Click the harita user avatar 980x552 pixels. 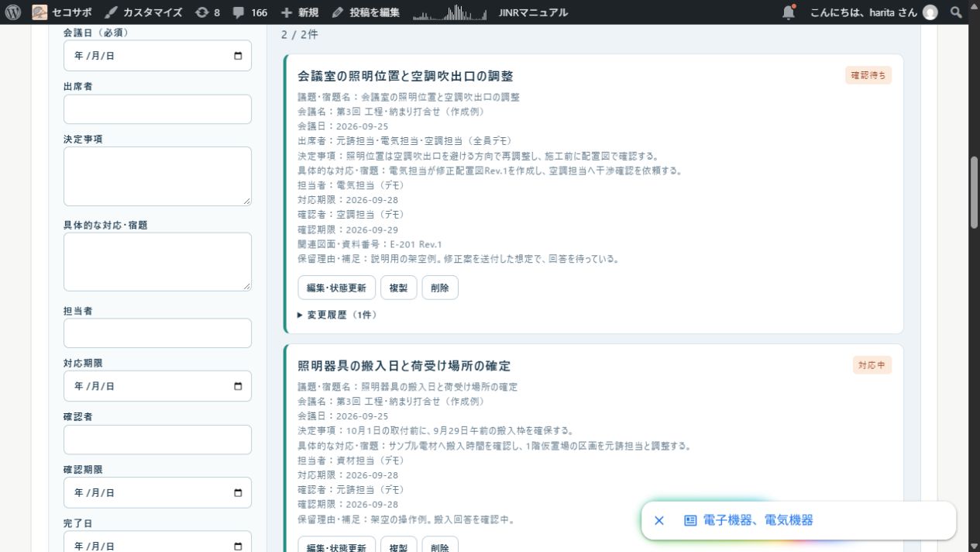pyautogui.click(x=930, y=12)
